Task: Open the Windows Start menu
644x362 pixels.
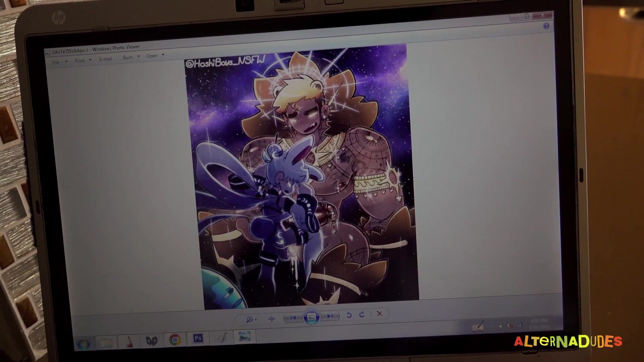Action: 83,344
